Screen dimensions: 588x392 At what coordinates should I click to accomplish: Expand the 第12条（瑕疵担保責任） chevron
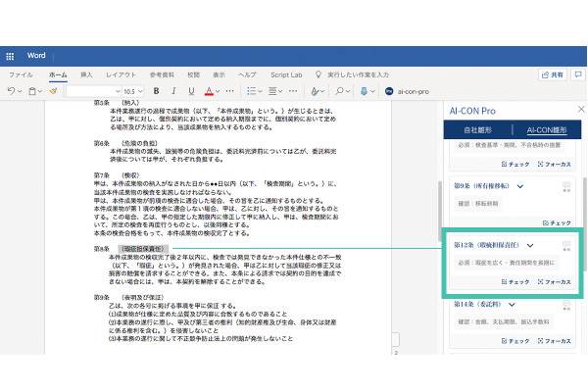[x=530, y=245]
